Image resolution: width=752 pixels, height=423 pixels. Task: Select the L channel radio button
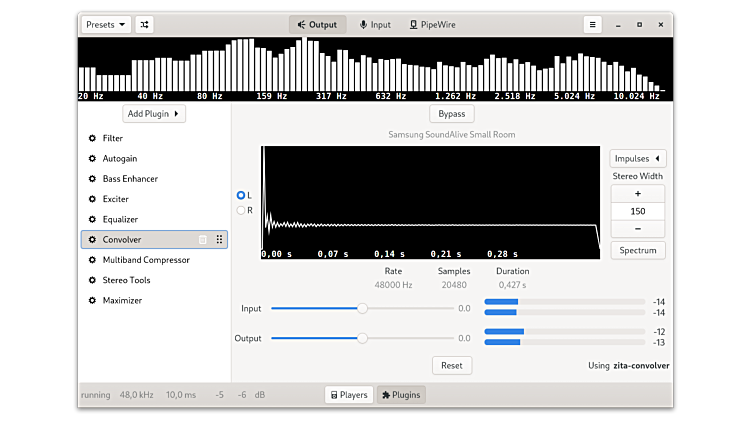[241, 195]
